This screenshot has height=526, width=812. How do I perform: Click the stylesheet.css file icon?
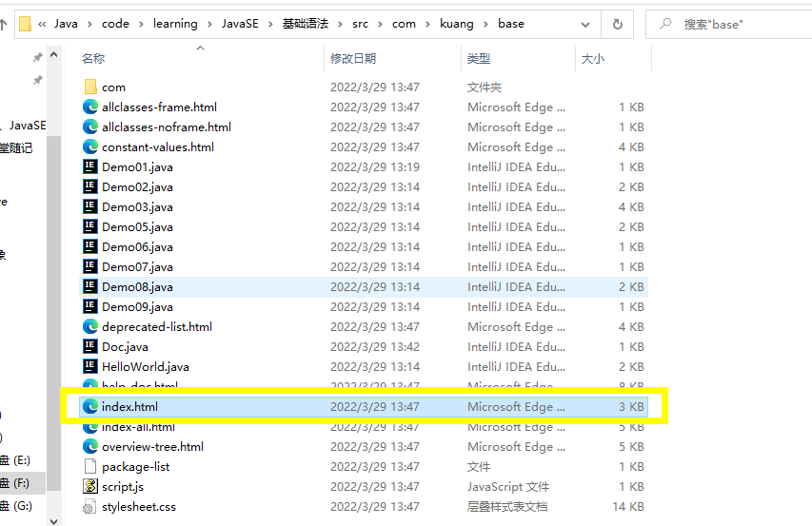pos(89,507)
